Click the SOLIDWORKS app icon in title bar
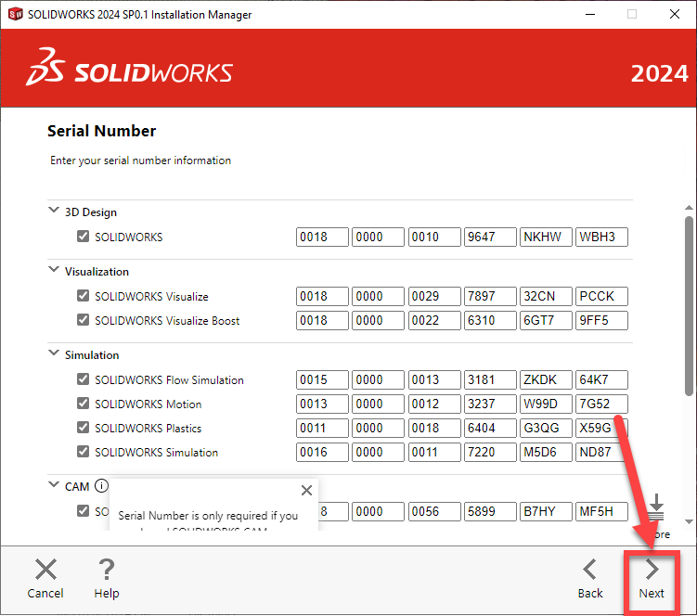697x616 pixels. pyautogui.click(x=15, y=14)
